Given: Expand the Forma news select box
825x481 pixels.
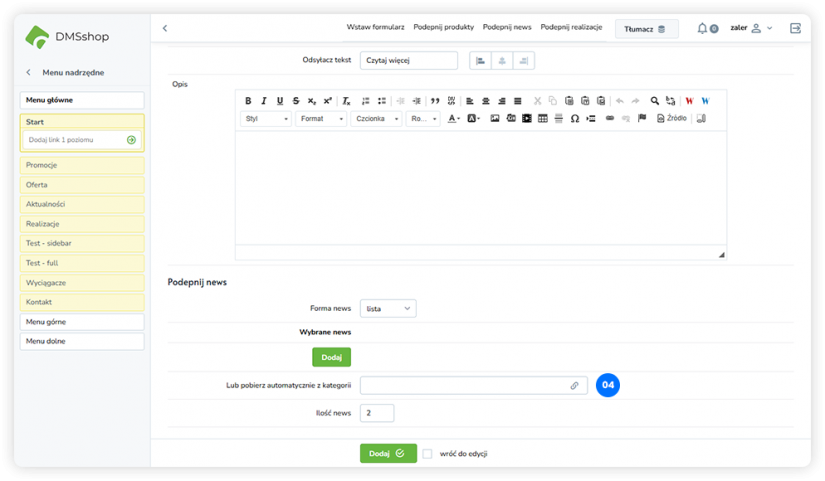Looking at the screenshot, I should pos(388,309).
